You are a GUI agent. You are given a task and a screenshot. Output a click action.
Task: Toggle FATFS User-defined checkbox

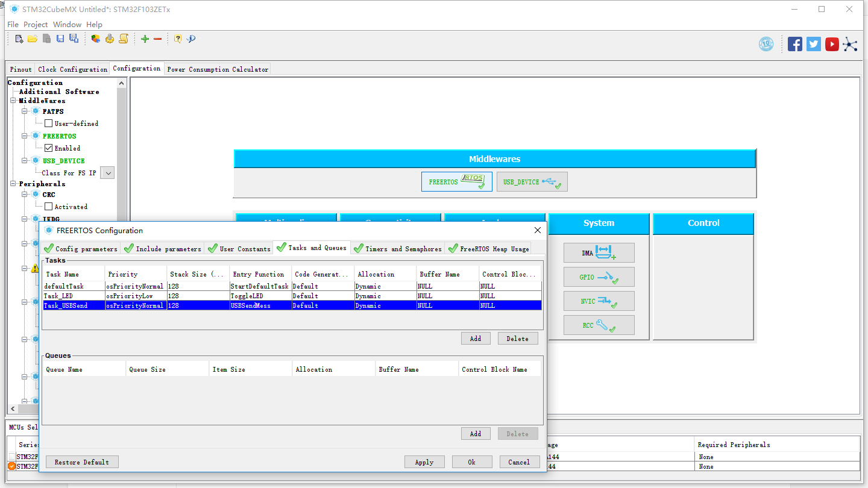coord(49,124)
